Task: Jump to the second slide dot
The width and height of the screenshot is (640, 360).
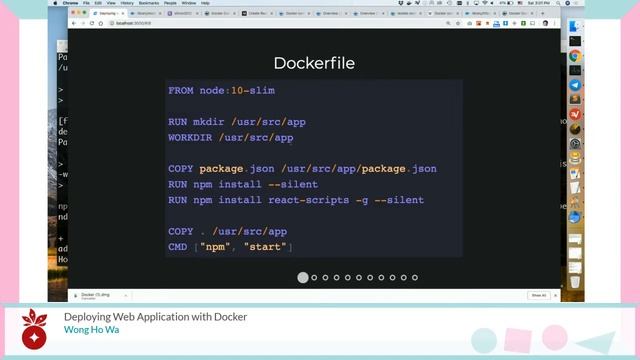Action: pyautogui.click(x=314, y=278)
